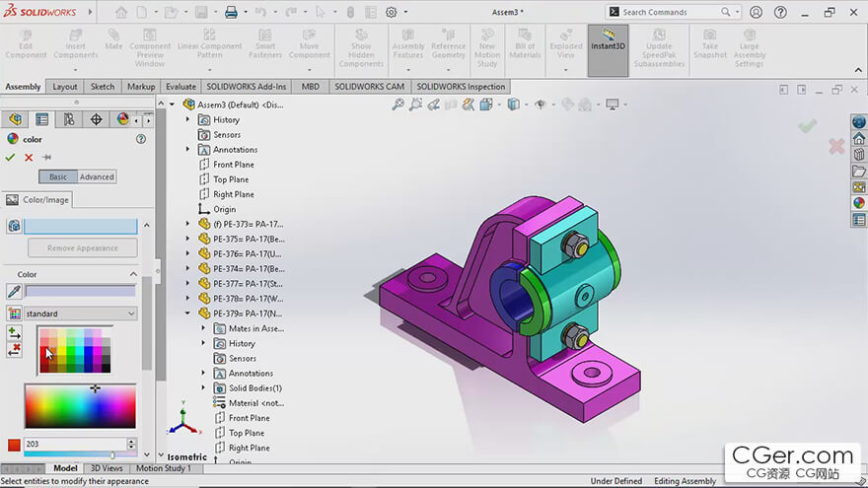Screen dimensions: 868x488
Task: Open Linear Component Pattern tool
Action: coord(209,44)
